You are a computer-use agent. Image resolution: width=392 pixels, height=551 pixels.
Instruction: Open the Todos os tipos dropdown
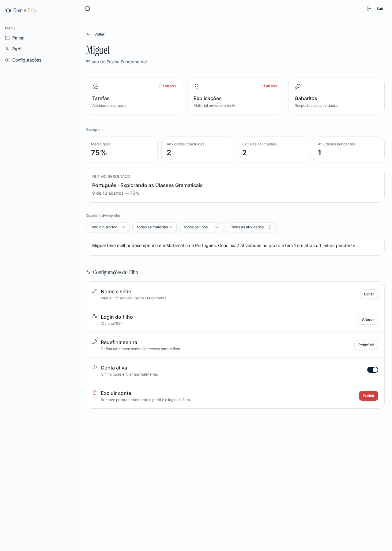click(x=201, y=227)
